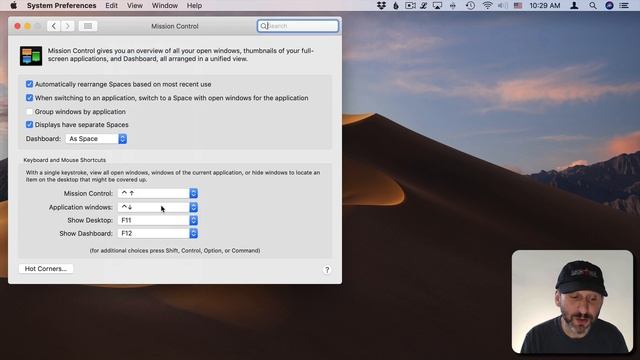Open the Help menu
Image resolution: width=640 pixels, height=360 pixels.
[x=194, y=6]
